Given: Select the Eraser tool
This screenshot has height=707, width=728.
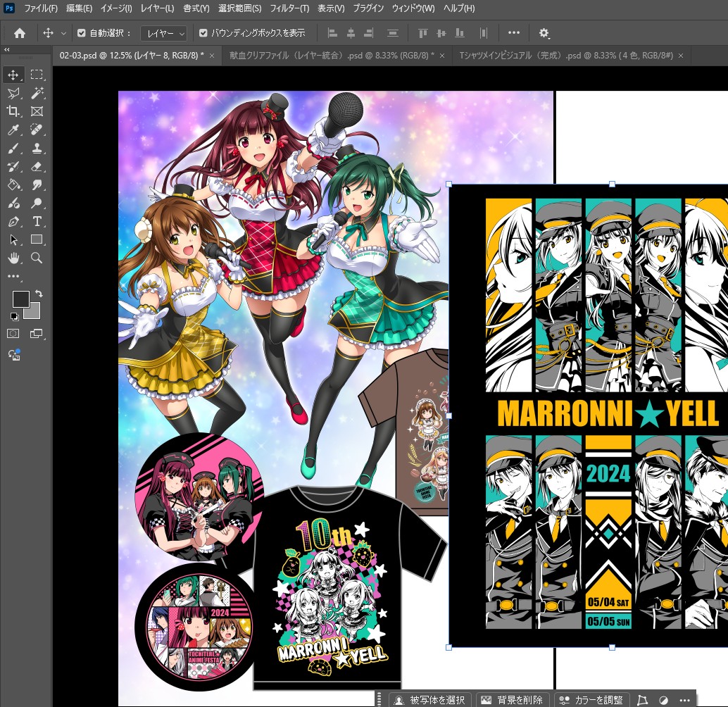Looking at the screenshot, I should pyautogui.click(x=37, y=167).
